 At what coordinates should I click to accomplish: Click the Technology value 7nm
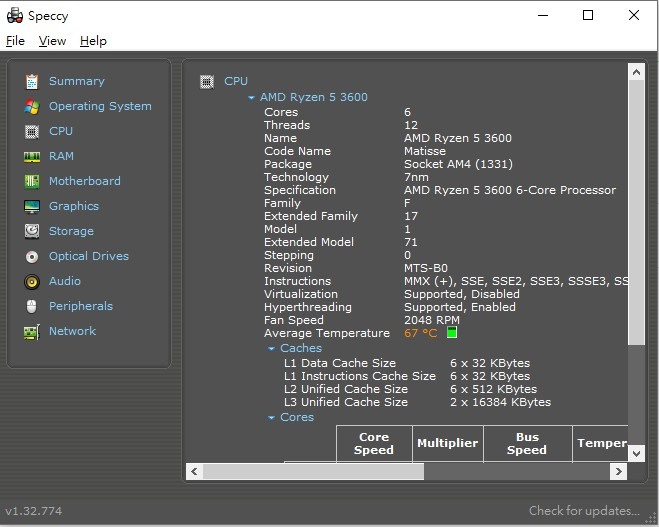416,177
